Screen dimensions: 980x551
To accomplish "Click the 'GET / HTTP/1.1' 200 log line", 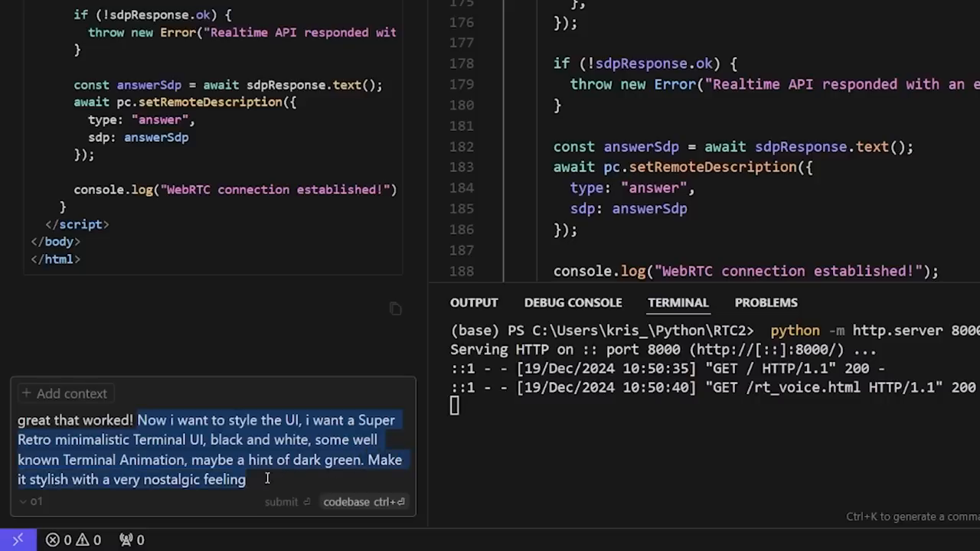I will [x=668, y=368].
